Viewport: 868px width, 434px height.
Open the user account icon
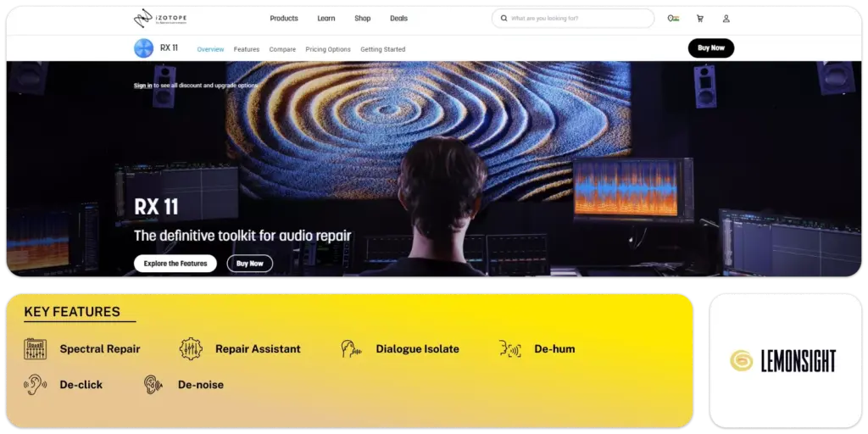[726, 19]
